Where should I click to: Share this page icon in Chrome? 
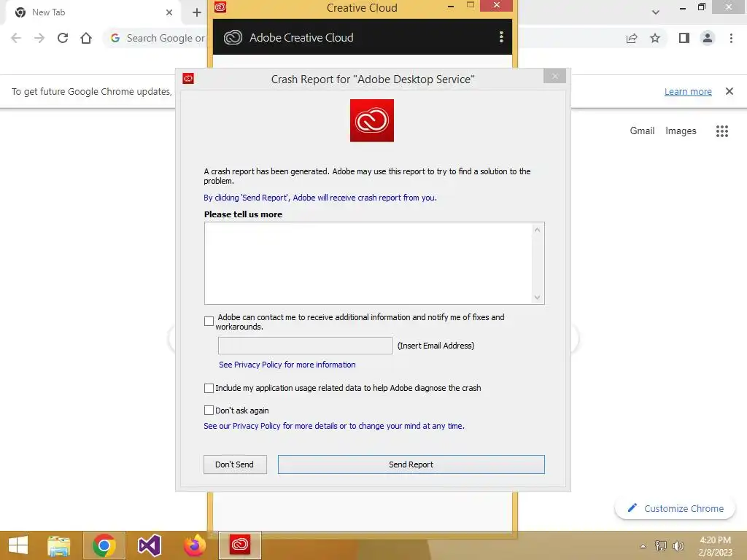click(632, 38)
